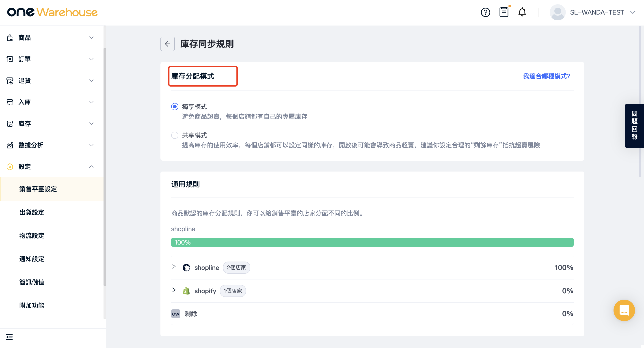This screenshot has width=644, height=348.
Task: Go to 出貨設定 in the sidebar
Action: tap(32, 212)
